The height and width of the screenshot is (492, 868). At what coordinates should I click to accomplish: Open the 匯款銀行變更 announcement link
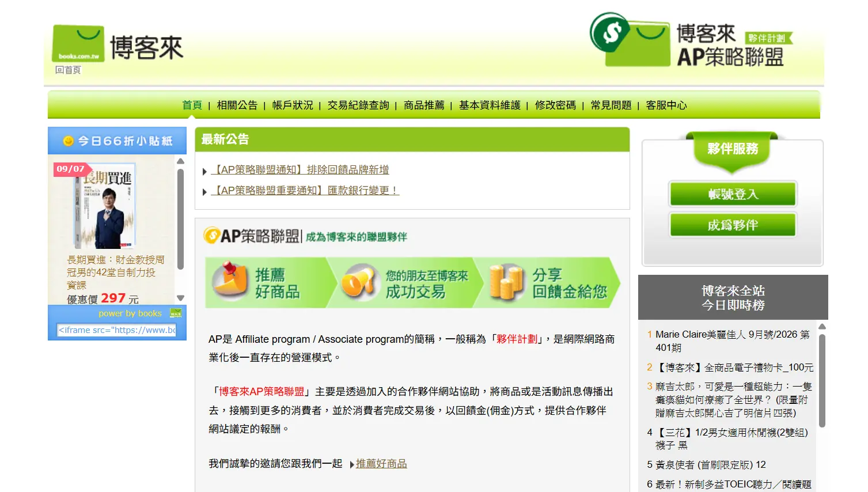coord(305,191)
